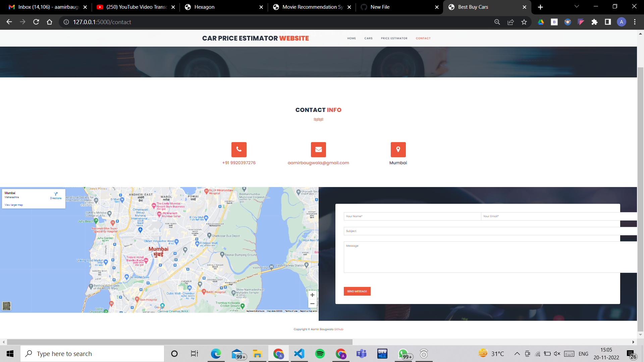The height and width of the screenshot is (362, 644).
Task: Click inside the Subject input field
Action: click(402, 231)
